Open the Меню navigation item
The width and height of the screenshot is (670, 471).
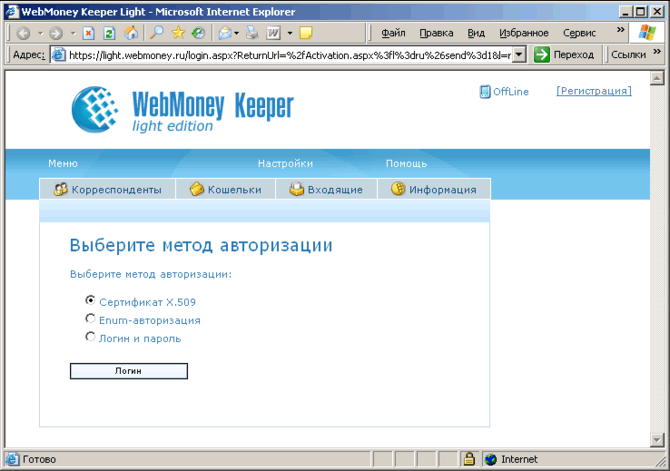coord(63,163)
